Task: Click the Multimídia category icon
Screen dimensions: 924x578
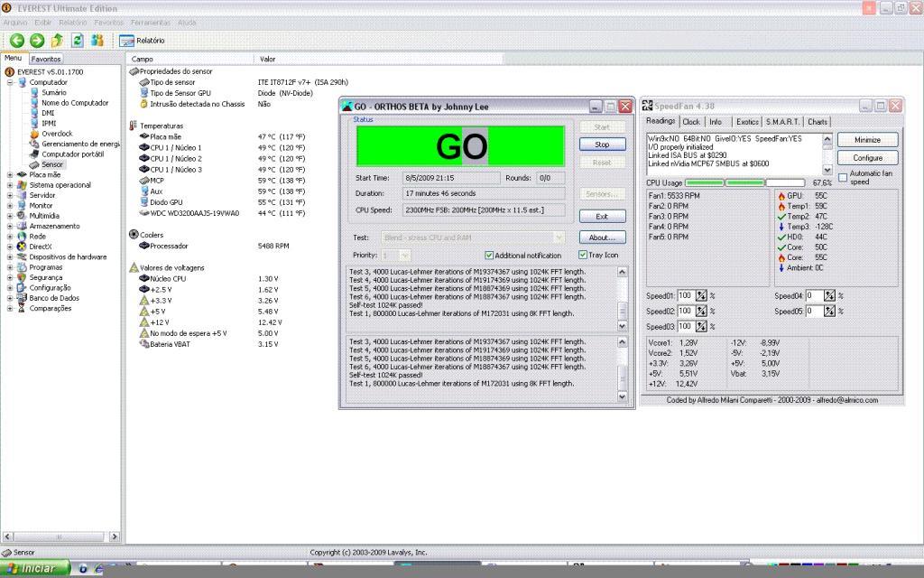Action: pos(23,216)
